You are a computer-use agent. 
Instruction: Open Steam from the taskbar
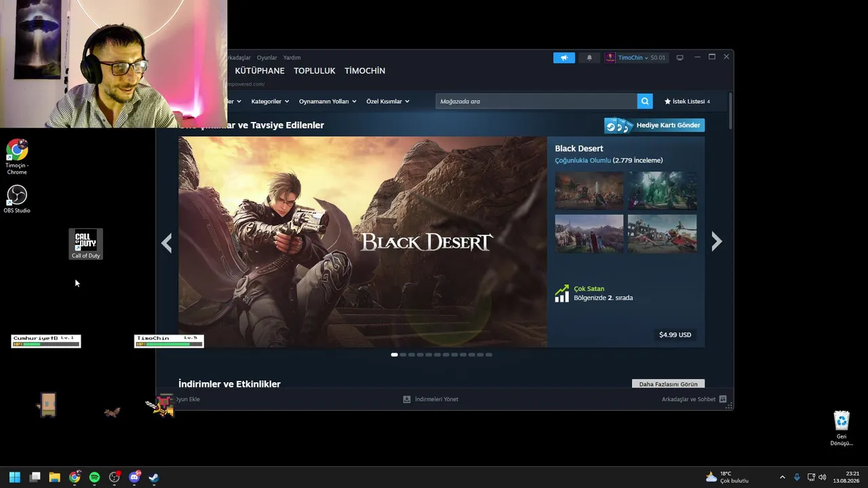(154, 477)
